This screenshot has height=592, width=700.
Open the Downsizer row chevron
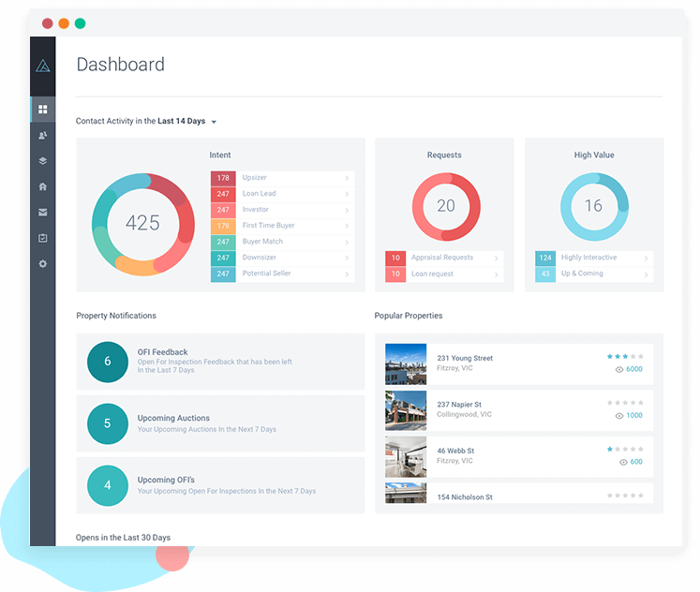click(x=347, y=258)
